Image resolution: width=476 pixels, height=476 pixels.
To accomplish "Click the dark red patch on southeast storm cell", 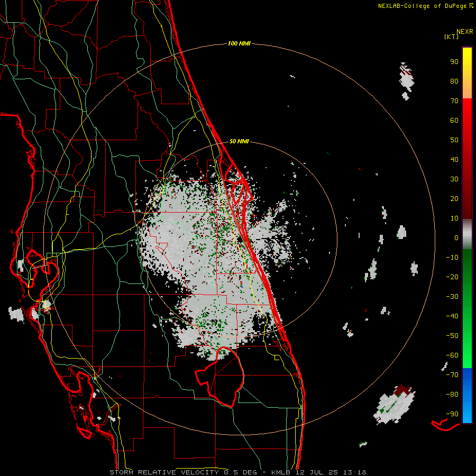I will (x=402, y=390).
